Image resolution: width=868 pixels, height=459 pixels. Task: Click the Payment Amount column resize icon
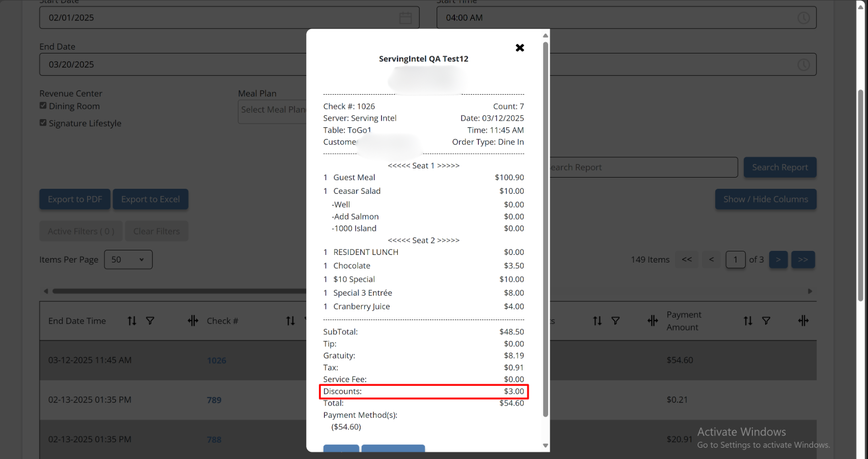803,321
